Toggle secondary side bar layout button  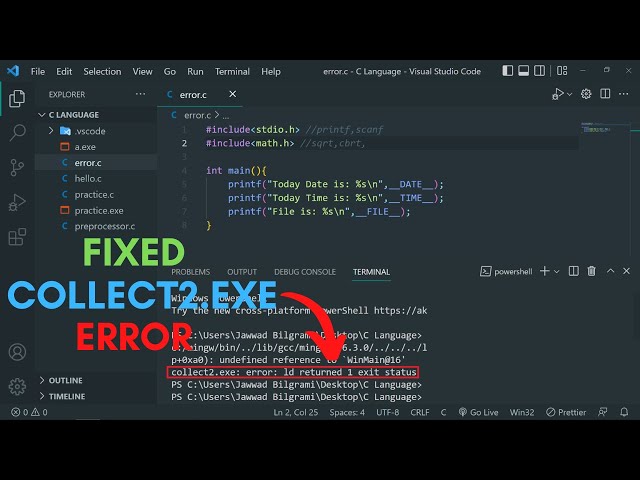[539, 71]
